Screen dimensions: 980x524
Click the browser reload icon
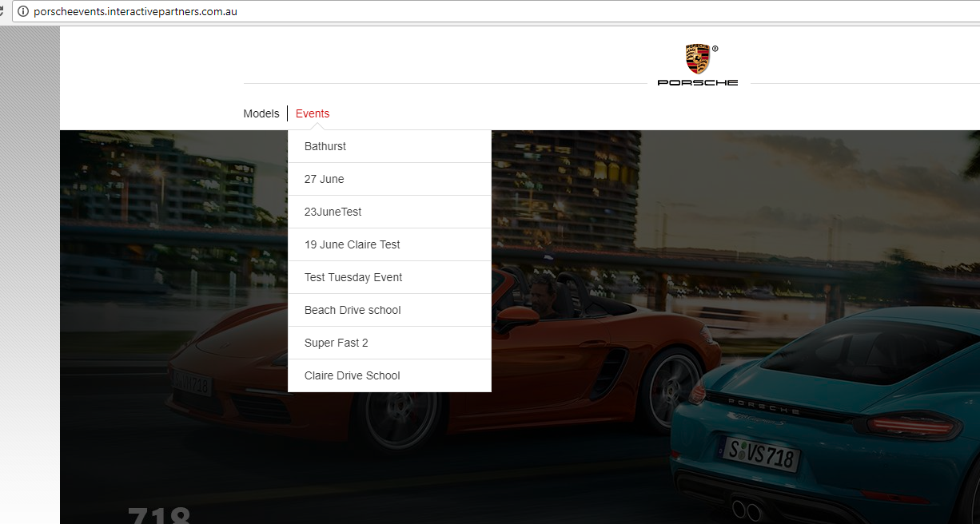tap(2, 11)
